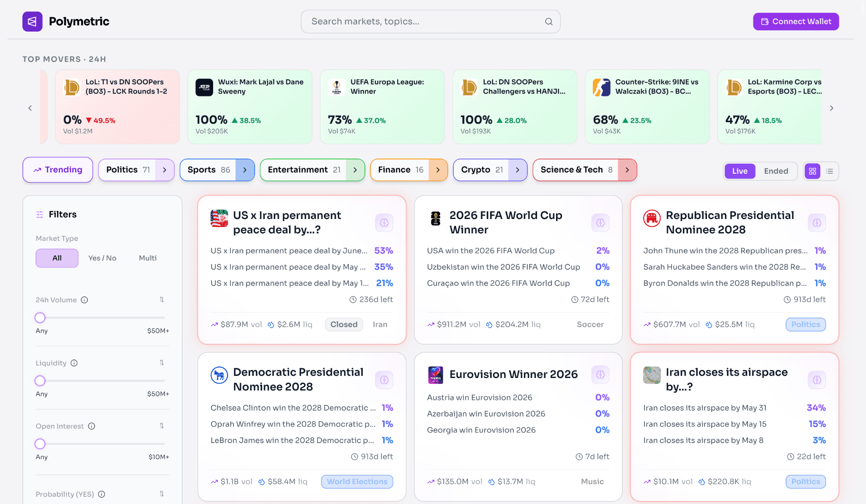Viewport: 866px width, 504px height.
Task: Show Ended markets
Action: [x=776, y=171]
